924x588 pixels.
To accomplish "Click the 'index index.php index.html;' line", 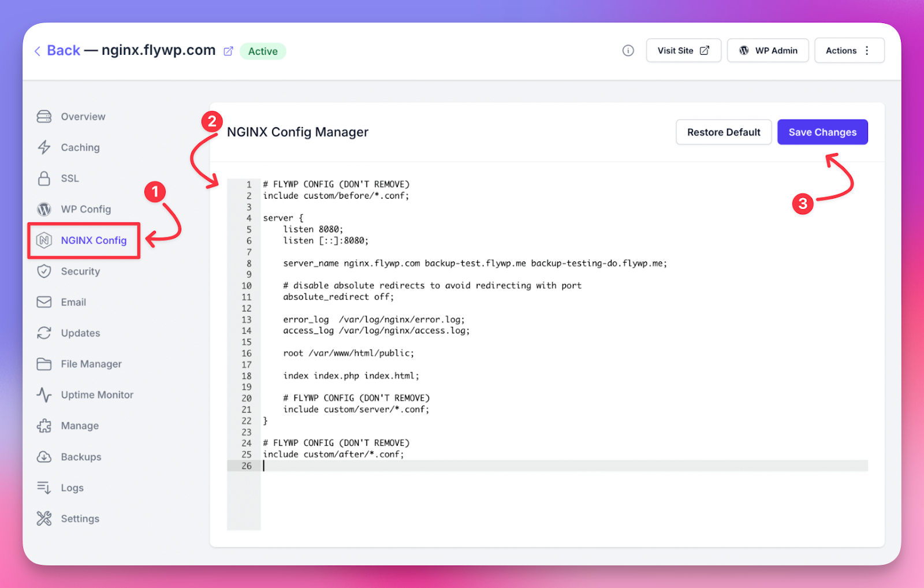I will (351, 375).
